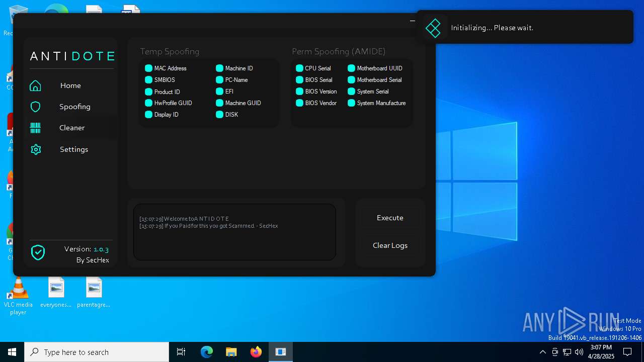This screenshot has height=362, width=644.
Task: Click the shield checkmark version icon
Action: coord(38,252)
